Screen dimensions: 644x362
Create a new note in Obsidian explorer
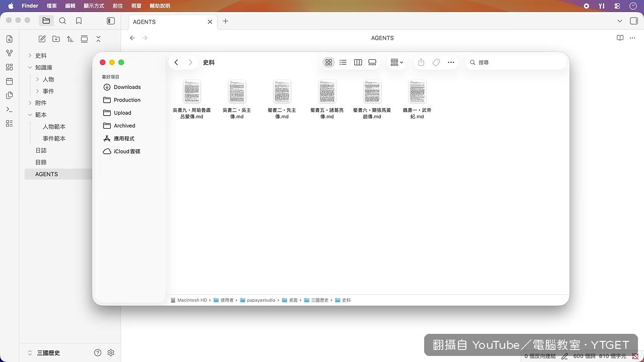point(42,39)
